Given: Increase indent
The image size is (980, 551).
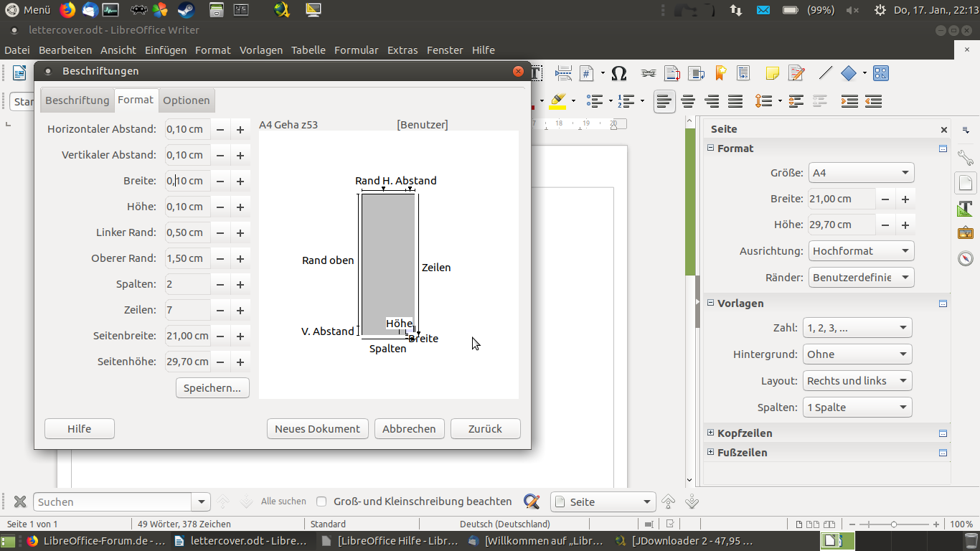Looking at the screenshot, I should pyautogui.click(x=849, y=101).
